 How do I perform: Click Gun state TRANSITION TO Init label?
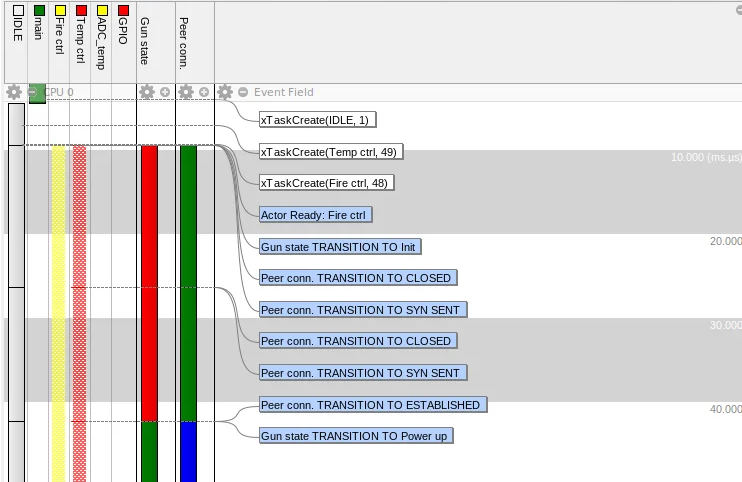tap(340, 247)
